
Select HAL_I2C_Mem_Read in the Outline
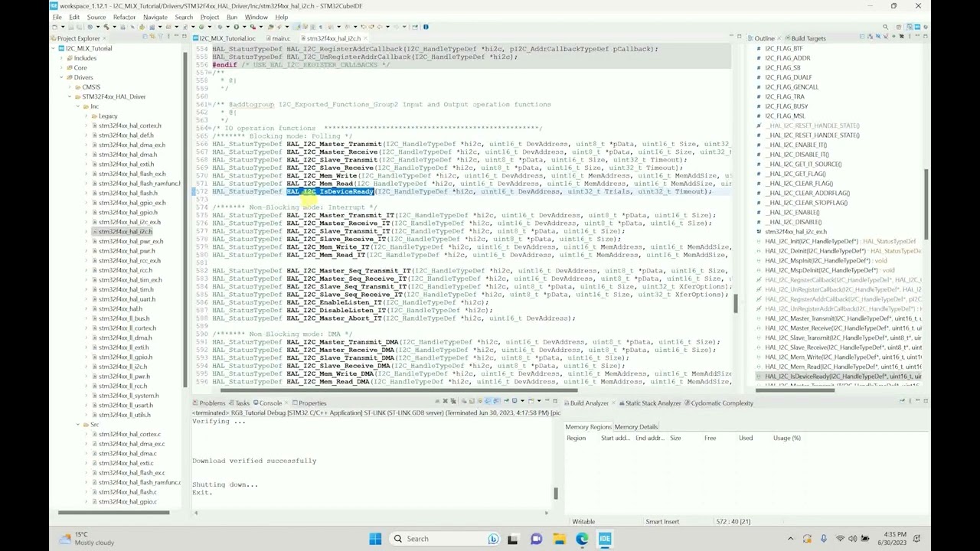843,367
